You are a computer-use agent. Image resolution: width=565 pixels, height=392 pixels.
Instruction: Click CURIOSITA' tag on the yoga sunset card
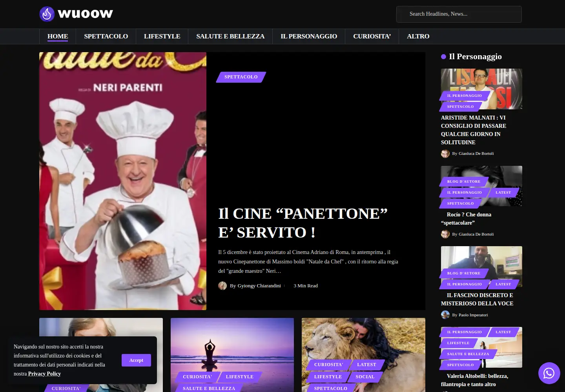click(x=197, y=377)
